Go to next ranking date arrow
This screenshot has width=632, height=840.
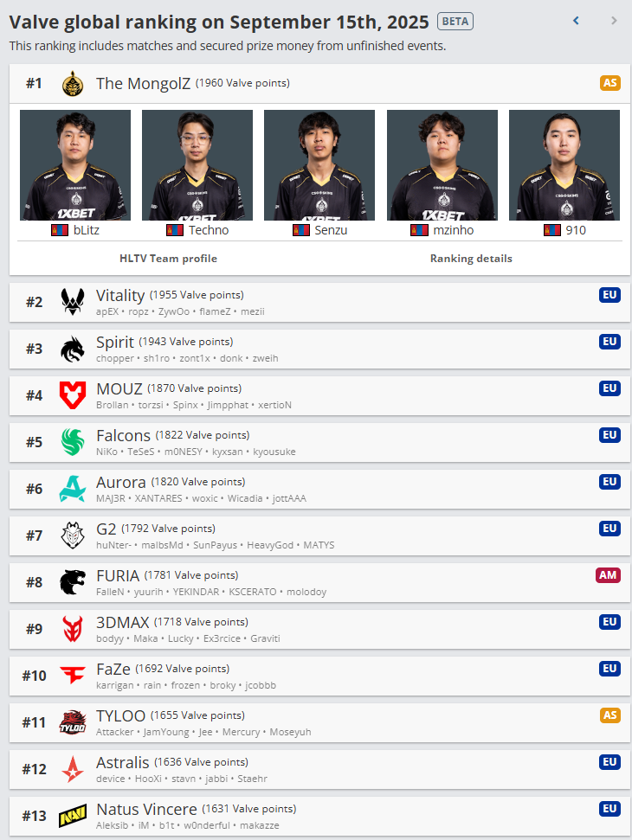tap(614, 21)
